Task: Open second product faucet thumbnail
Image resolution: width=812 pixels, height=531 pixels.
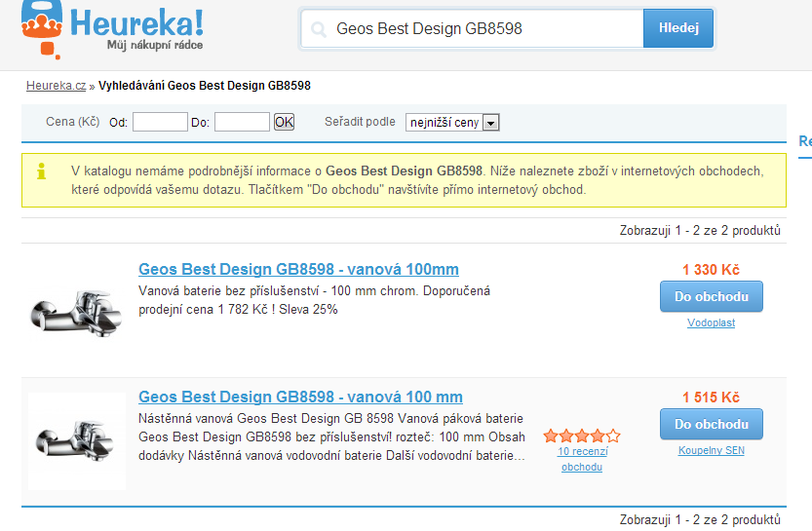Action: [x=76, y=439]
